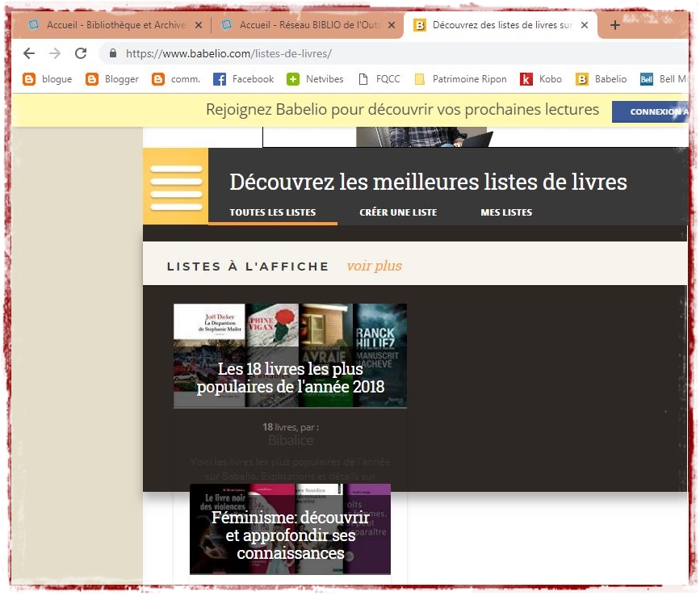Screen dimensions: 700x596
Task: Open the Facebook bookmark
Action: point(243,79)
